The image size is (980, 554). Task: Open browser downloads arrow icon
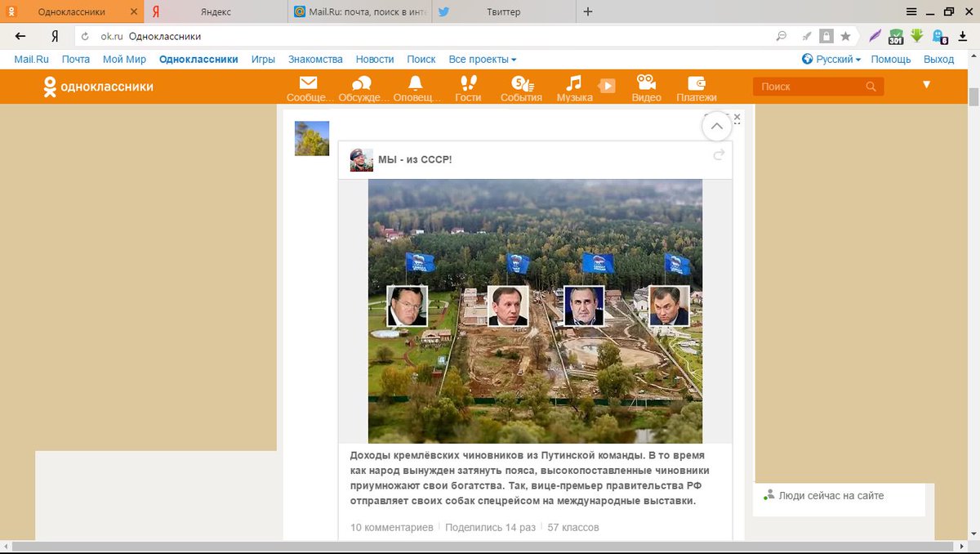pos(962,36)
